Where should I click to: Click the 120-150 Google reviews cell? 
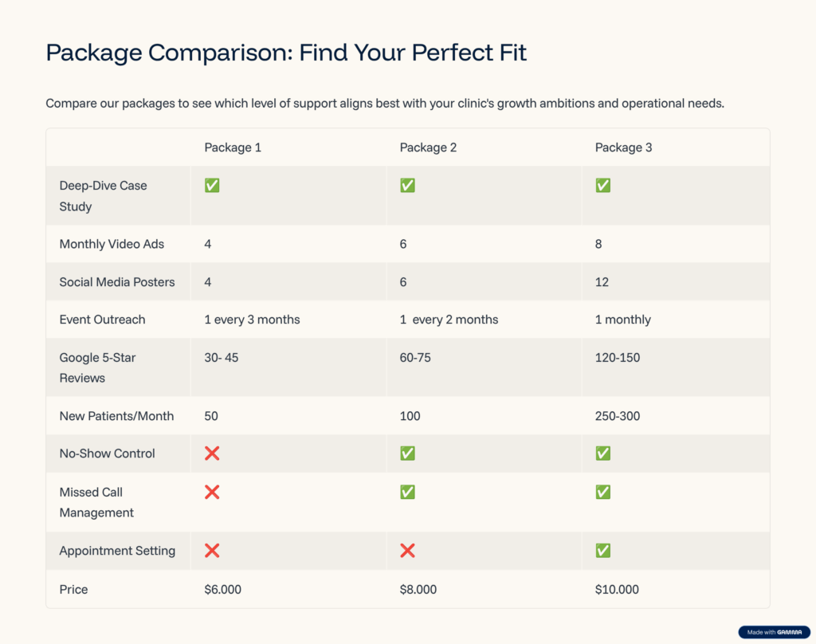pos(618,358)
